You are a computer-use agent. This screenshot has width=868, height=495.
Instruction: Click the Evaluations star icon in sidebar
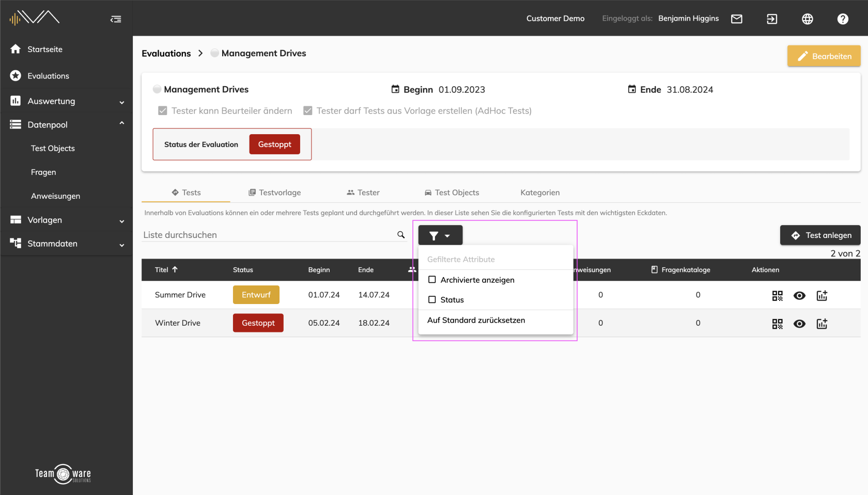tap(16, 76)
